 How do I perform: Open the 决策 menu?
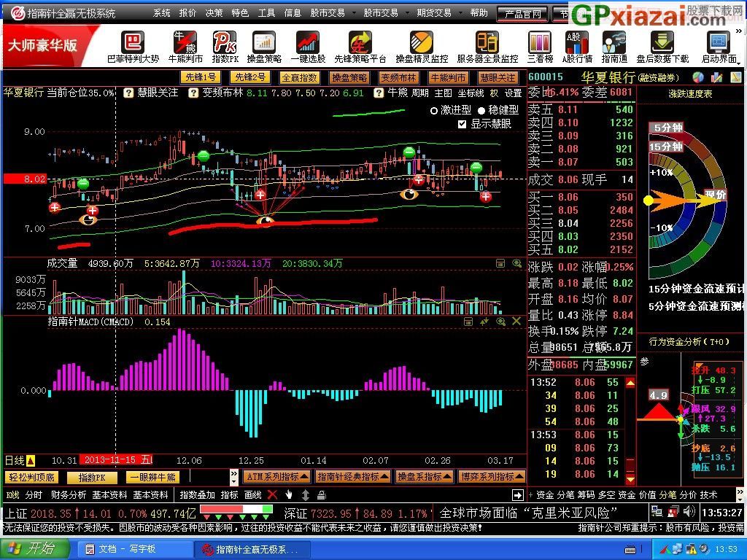point(214,13)
